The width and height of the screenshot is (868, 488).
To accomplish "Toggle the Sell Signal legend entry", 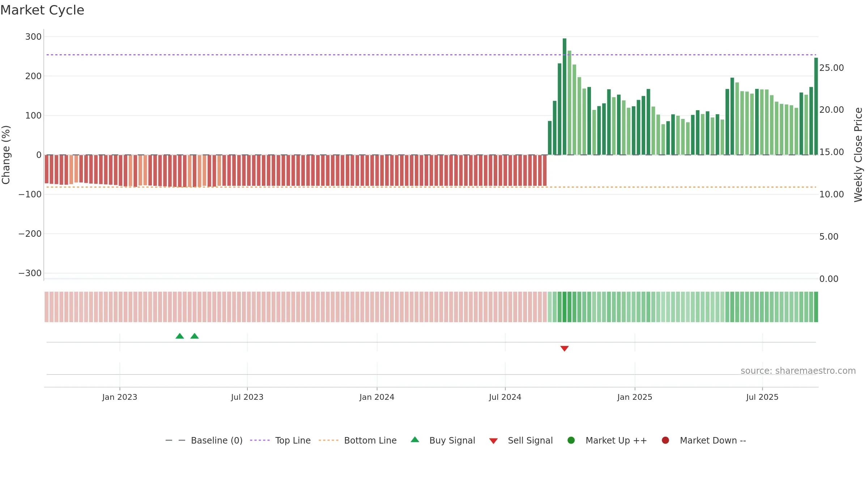I will pos(521,440).
